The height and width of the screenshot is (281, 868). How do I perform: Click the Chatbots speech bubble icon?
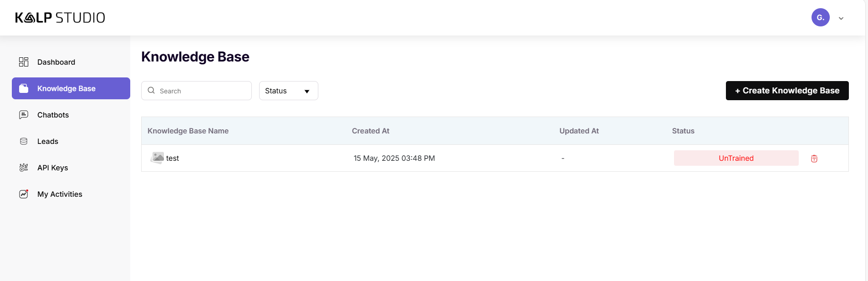coord(24,115)
